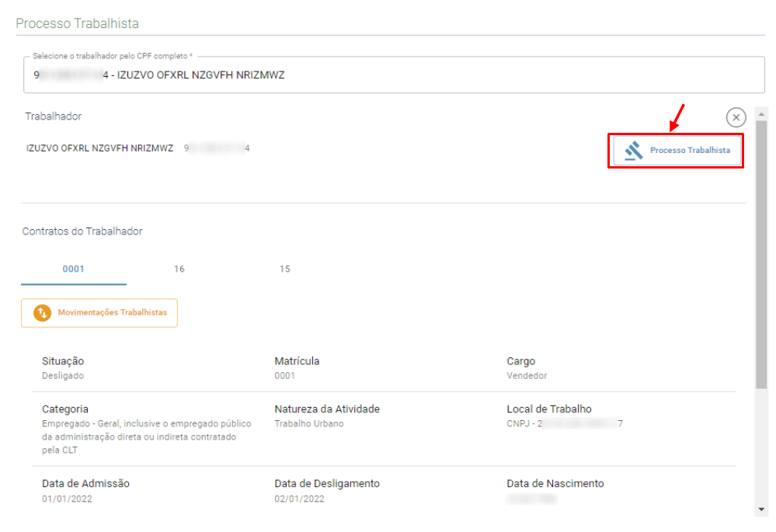Viewport: 776px width, 532px height.
Task: Open the Processo Trabalhista button
Action: coord(675,151)
